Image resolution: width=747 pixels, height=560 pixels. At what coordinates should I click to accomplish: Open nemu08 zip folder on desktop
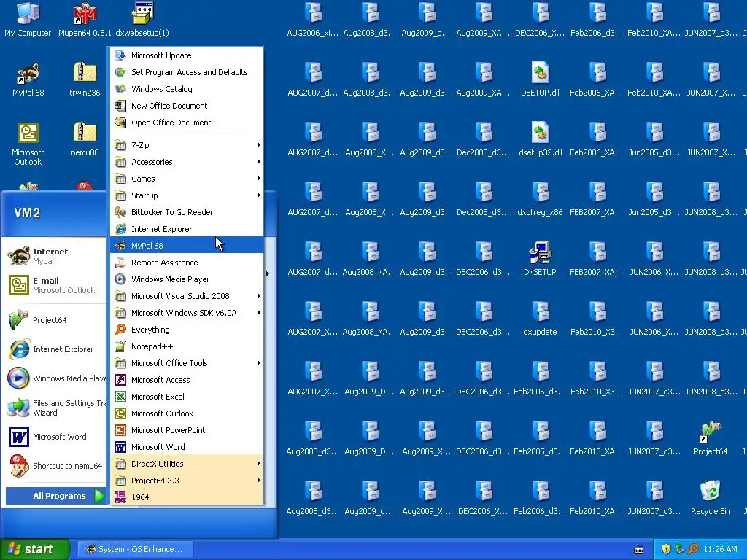coord(85,139)
